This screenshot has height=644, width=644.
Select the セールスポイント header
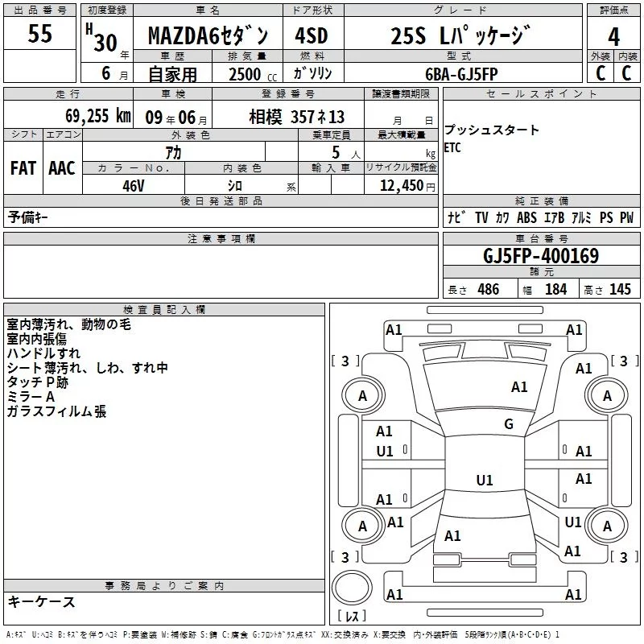tap(541, 93)
